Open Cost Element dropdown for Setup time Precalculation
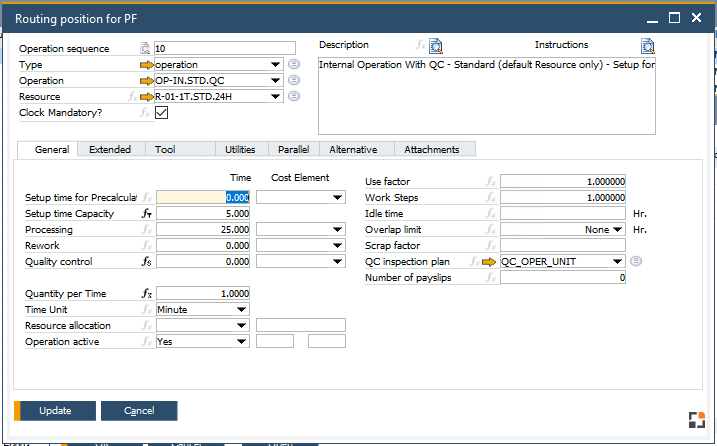Image resolution: width=717 pixels, height=446 pixels. pyautogui.click(x=337, y=198)
